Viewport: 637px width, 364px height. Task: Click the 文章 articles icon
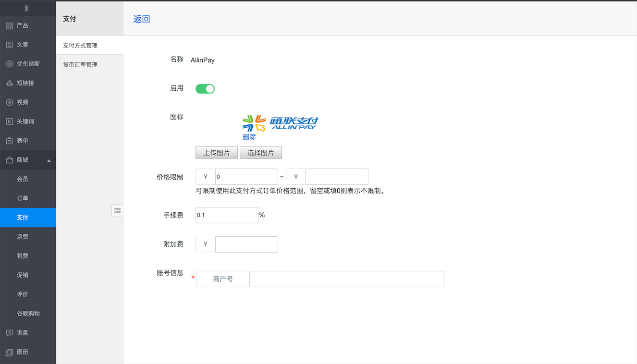[x=10, y=45]
